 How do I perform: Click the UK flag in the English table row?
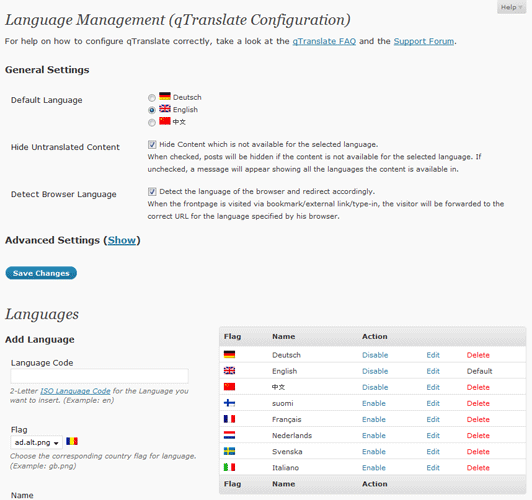pos(229,371)
